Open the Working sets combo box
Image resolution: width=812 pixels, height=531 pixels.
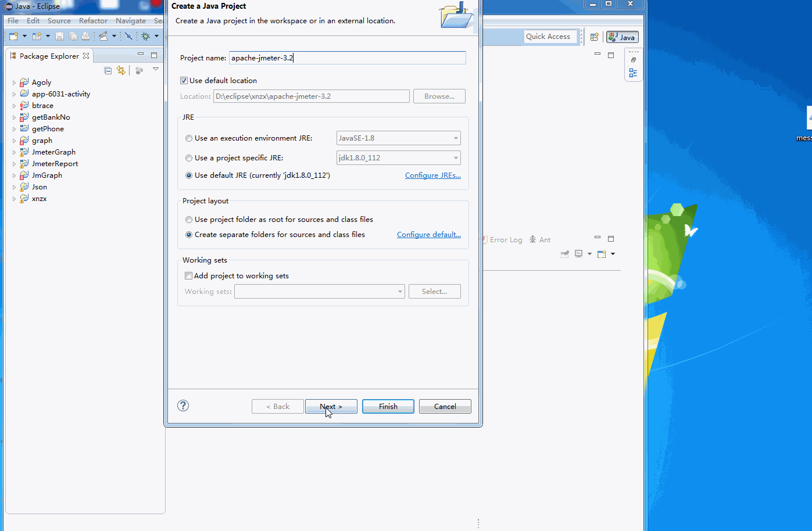point(320,291)
